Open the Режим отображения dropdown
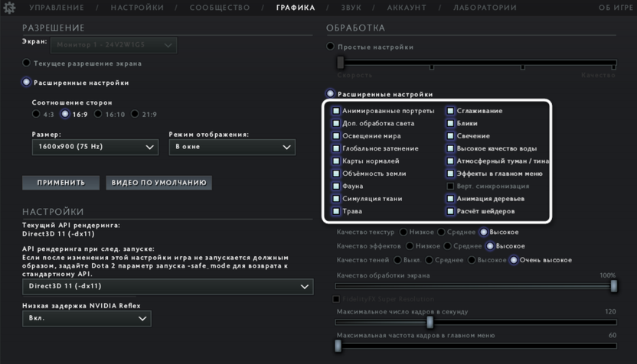Screen dimensions: 637x364 click(232, 147)
